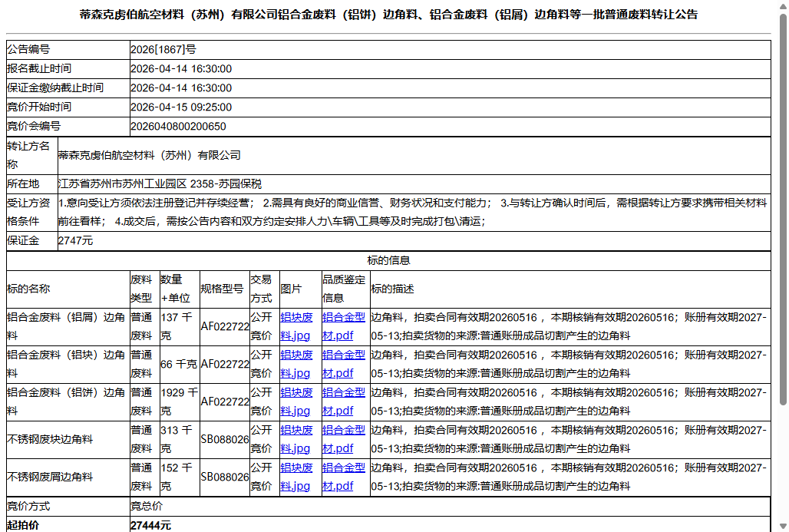The height and width of the screenshot is (532, 789).
Task: Click the 受让方资格条件 label
Action: tap(28, 213)
